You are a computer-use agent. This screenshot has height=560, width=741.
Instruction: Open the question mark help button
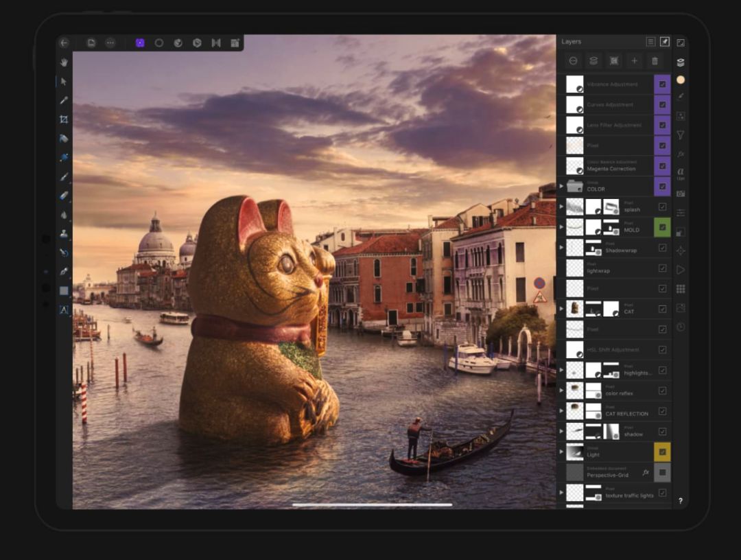click(x=681, y=501)
